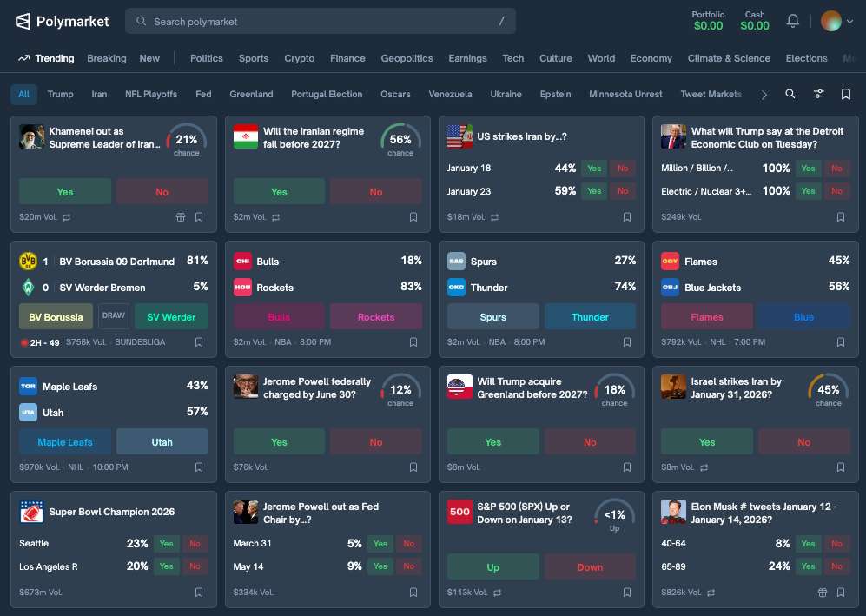
Task: Click gift icon on Khamenei market card
Action: click(x=181, y=217)
